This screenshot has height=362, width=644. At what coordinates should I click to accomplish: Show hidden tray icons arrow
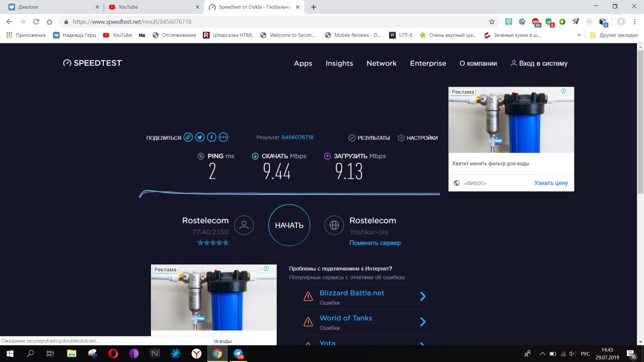coord(542,353)
